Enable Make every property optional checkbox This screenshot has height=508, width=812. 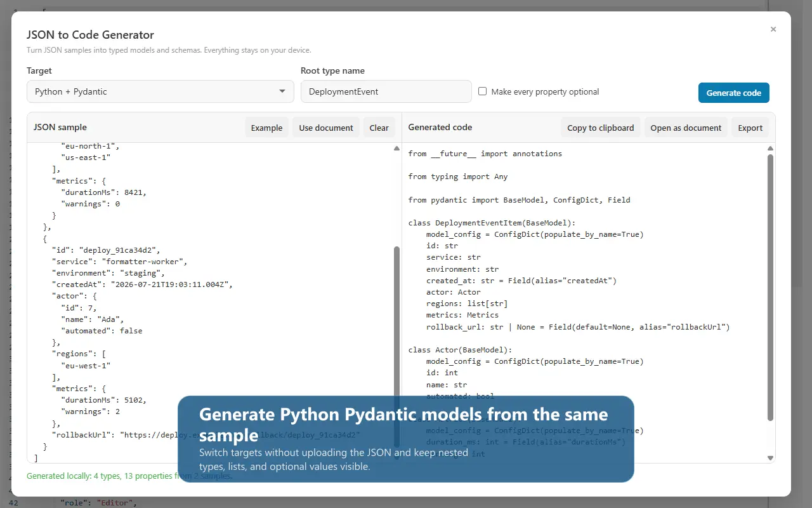click(482, 91)
